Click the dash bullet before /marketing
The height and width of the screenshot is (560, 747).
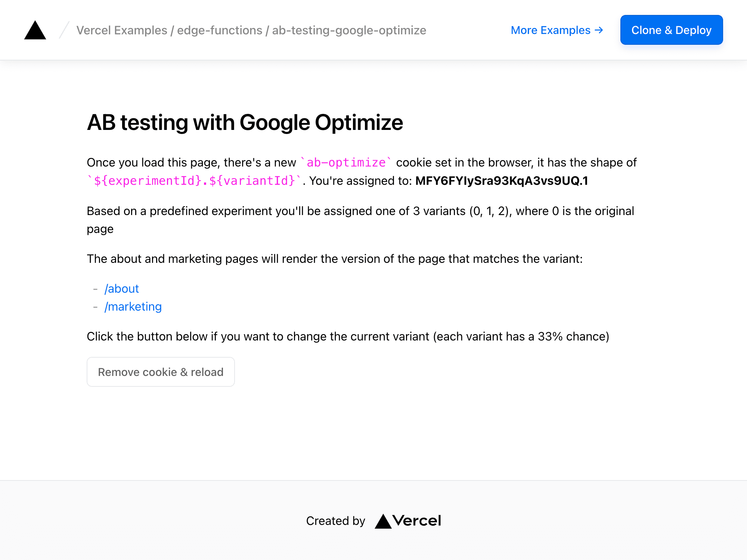(96, 307)
